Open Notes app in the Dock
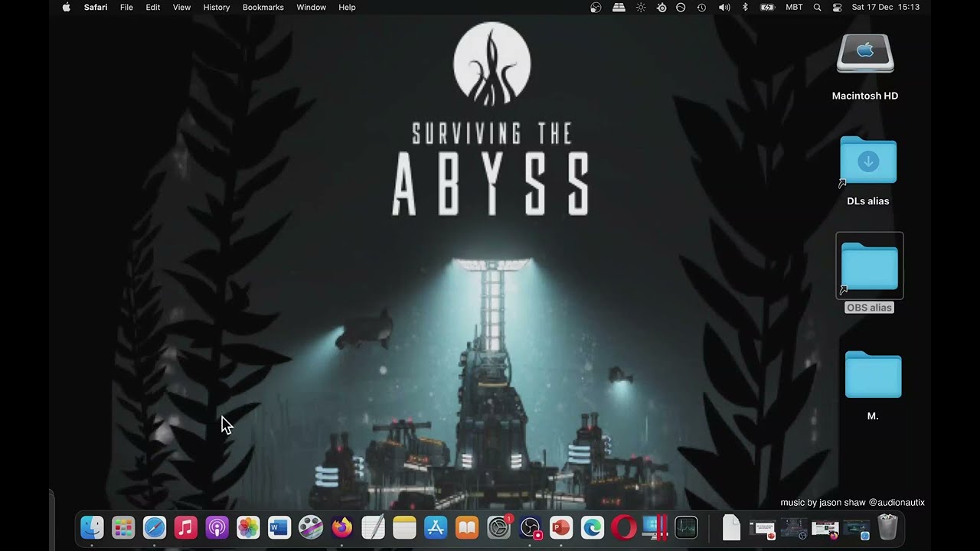This screenshot has height=551, width=980. click(404, 527)
